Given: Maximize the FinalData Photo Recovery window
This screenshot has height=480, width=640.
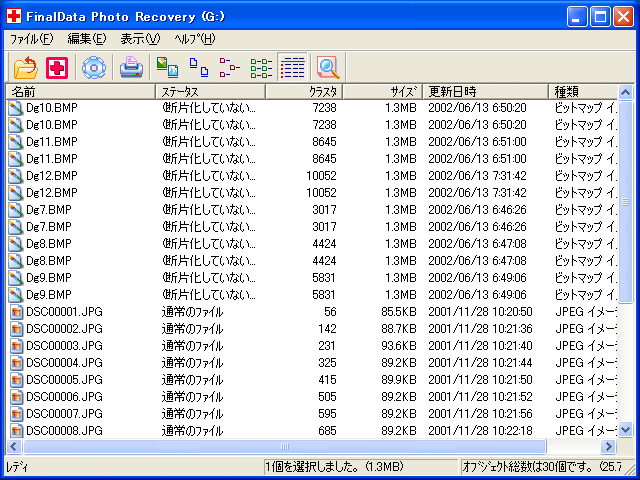Looking at the screenshot, I should coord(600,17).
